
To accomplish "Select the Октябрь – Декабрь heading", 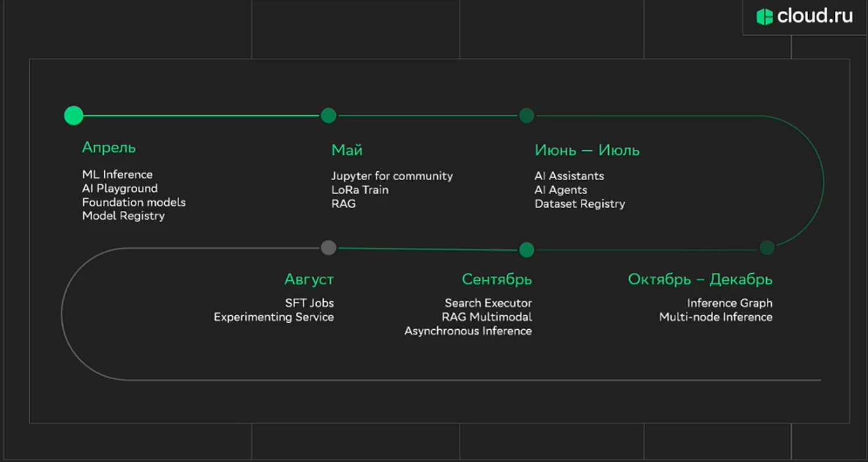I will (700, 280).
